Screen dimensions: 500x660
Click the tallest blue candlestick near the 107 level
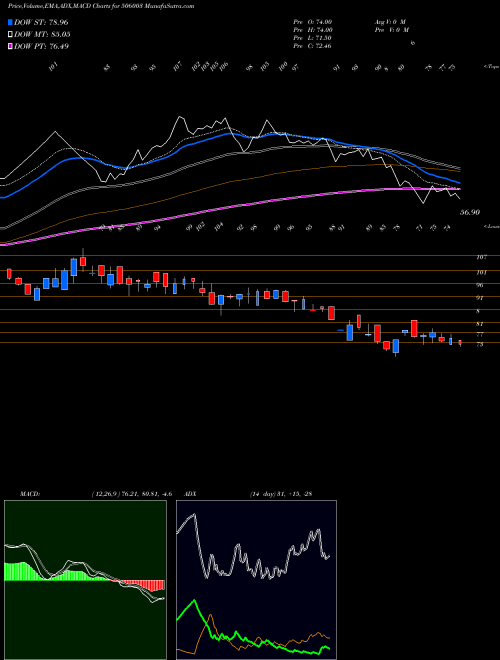pos(74,267)
